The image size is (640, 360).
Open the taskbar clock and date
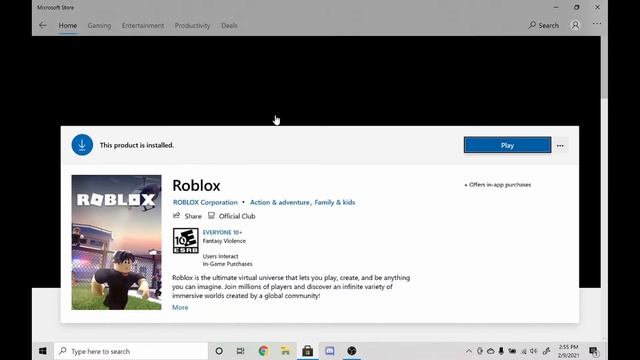click(568, 351)
